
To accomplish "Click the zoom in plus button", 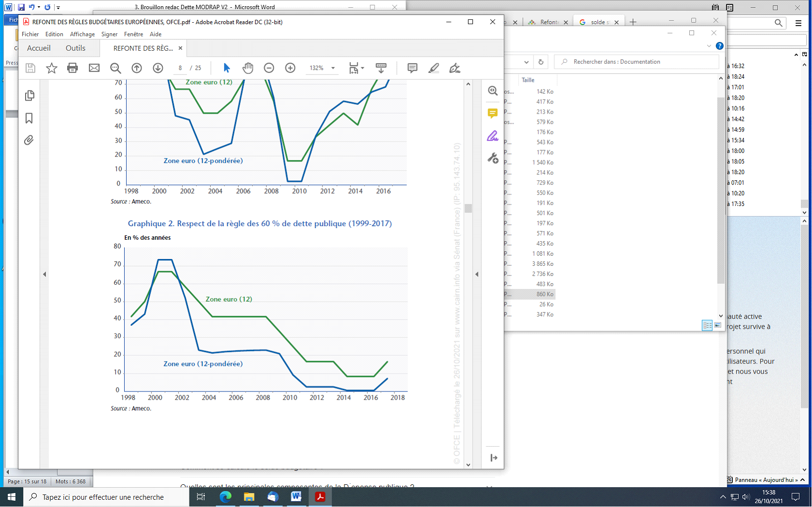I will pos(290,68).
